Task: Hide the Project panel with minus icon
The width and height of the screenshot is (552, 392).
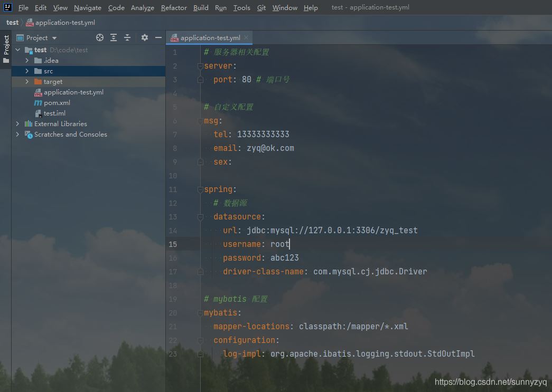Action: (x=158, y=37)
